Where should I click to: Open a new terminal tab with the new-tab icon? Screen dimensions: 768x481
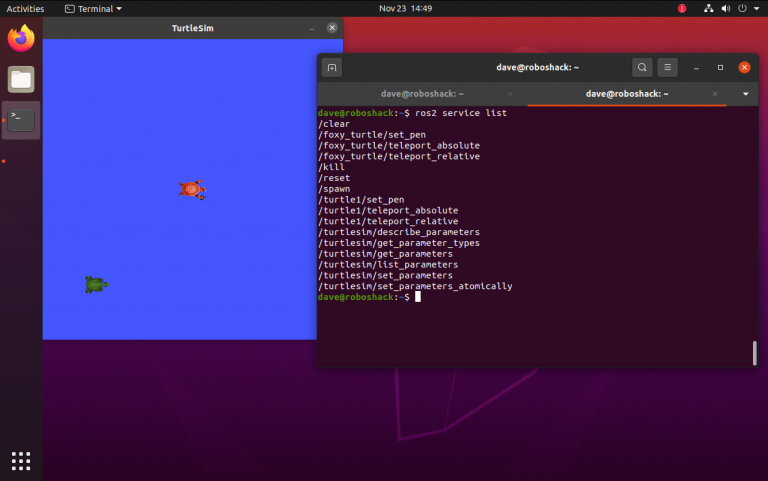point(333,68)
